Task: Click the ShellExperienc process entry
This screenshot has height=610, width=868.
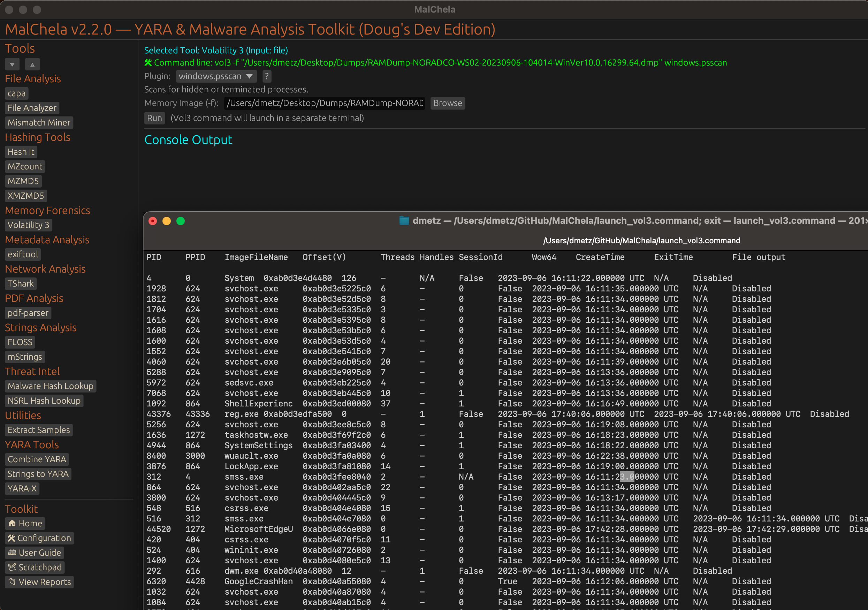Action: click(x=259, y=404)
